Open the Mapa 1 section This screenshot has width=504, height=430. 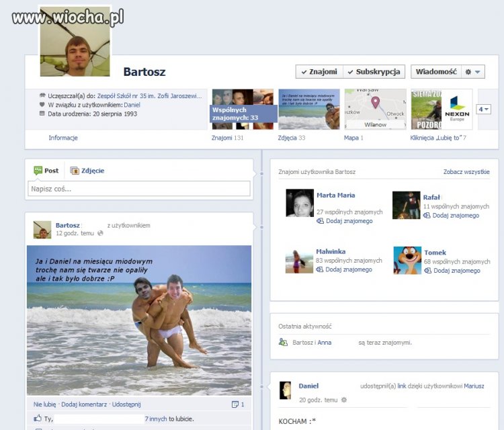pos(353,138)
